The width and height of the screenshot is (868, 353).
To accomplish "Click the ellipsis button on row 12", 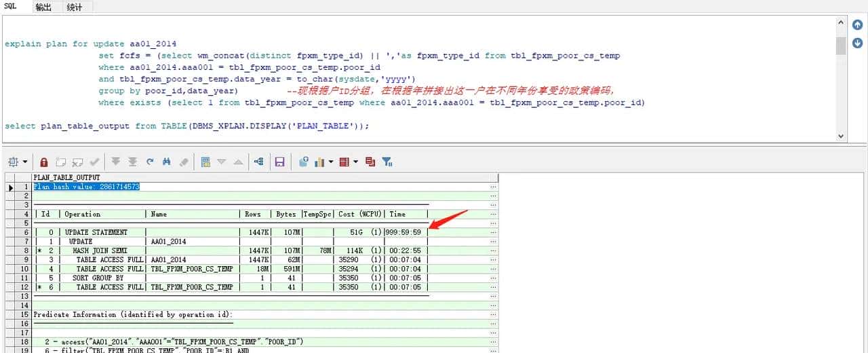I will (493, 287).
